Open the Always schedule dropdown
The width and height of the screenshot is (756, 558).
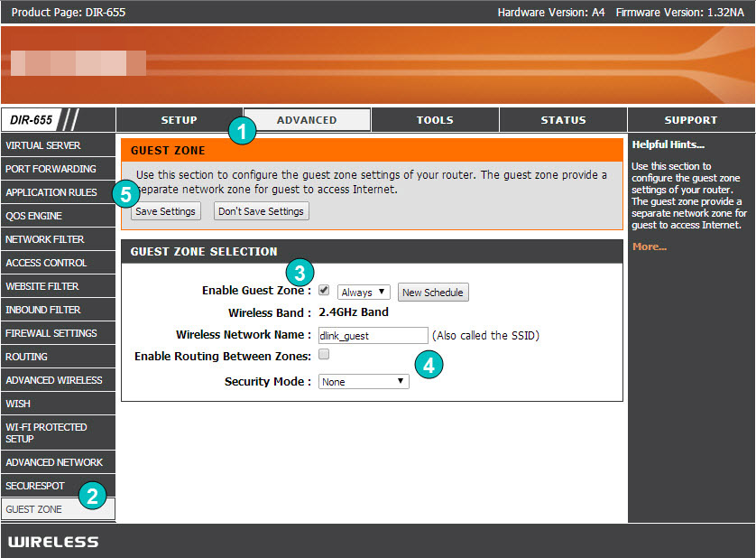pos(363,292)
